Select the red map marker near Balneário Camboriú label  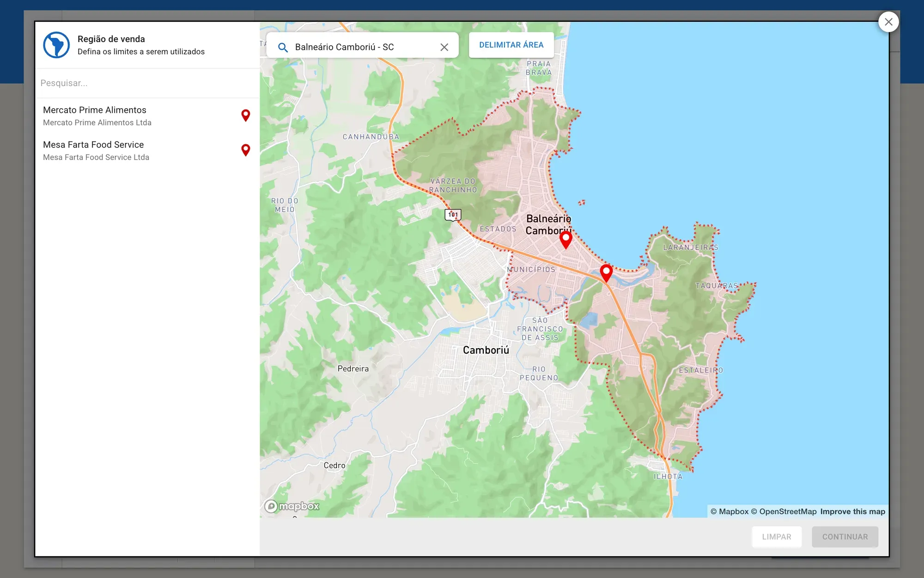pos(565,240)
